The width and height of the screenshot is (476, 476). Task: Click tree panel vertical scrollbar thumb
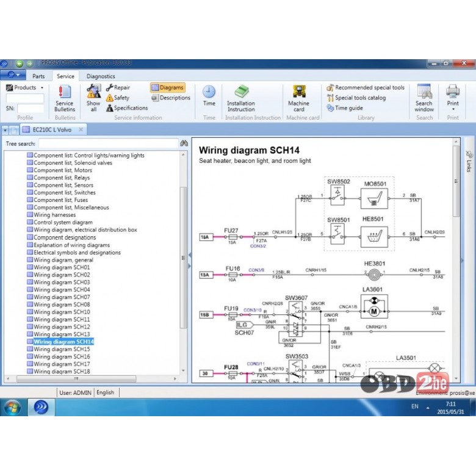pos(183,258)
